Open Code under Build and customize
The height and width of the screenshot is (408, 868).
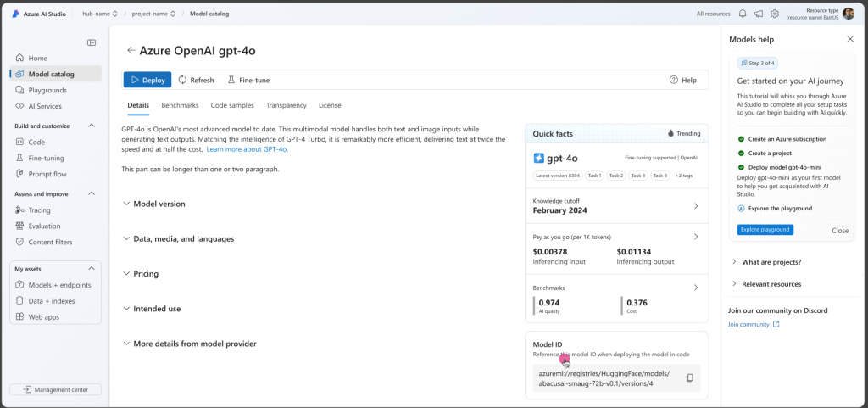[x=55, y=143]
